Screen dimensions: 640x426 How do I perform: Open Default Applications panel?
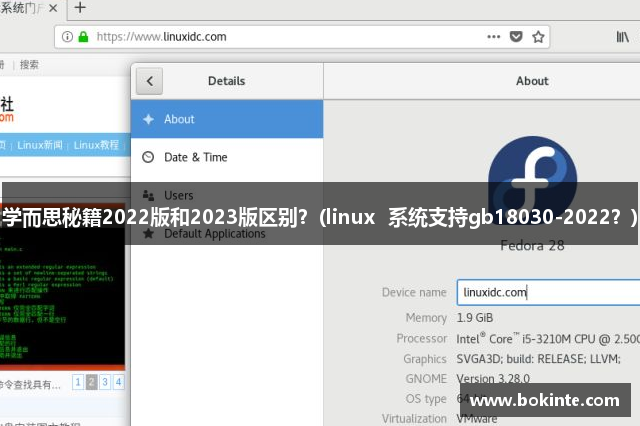227,233
